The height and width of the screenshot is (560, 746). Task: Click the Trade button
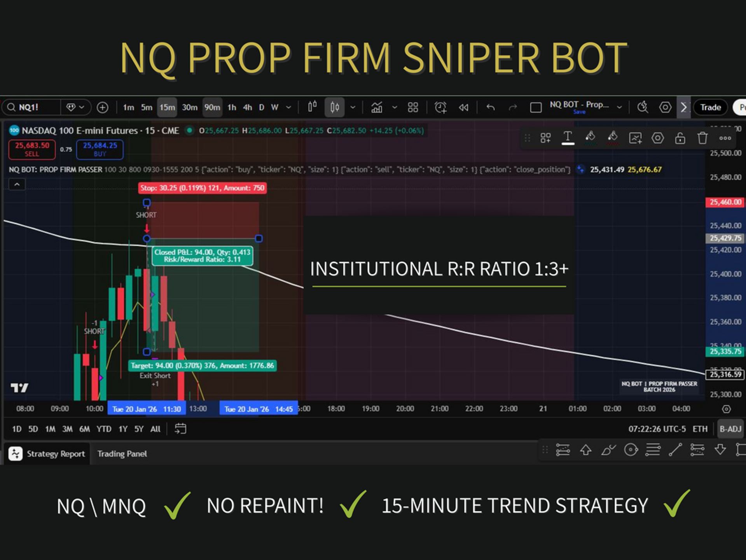point(710,107)
